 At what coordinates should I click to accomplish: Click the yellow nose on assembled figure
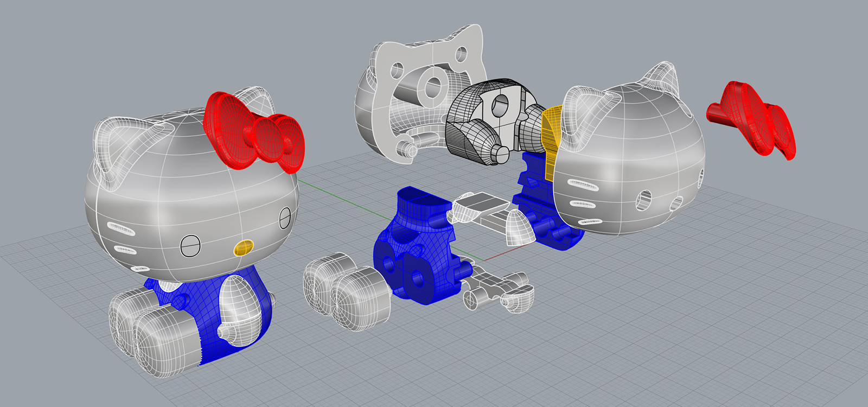(242, 248)
